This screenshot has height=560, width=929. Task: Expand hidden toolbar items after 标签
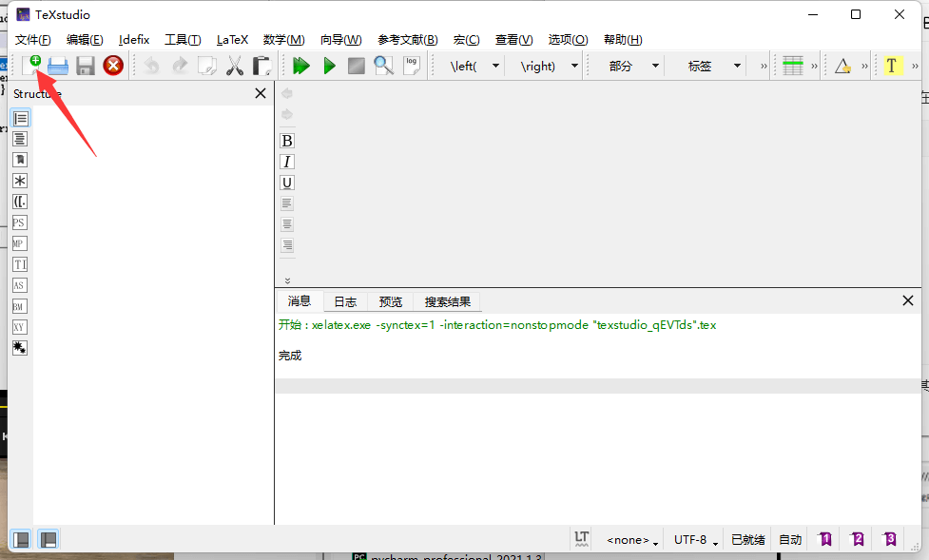[764, 67]
